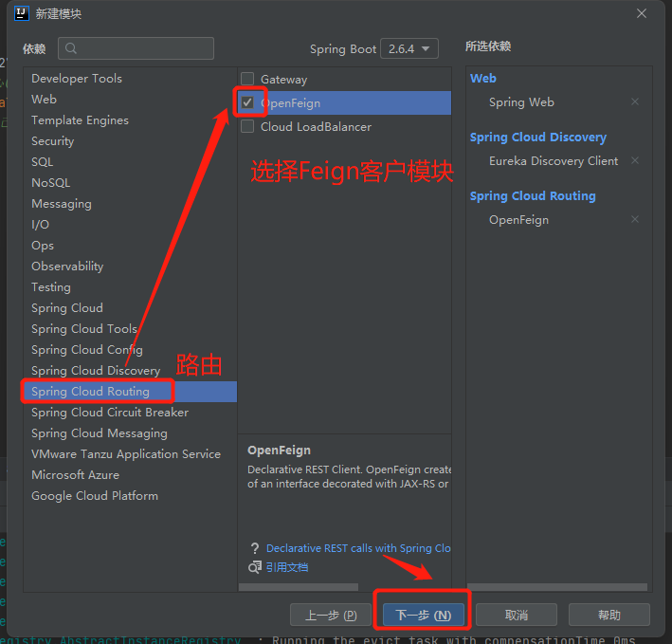The width and height of the screenshot is (672, 644).
Task: Uncheck the OpenFeign checkbox
Action: [247, 102]
